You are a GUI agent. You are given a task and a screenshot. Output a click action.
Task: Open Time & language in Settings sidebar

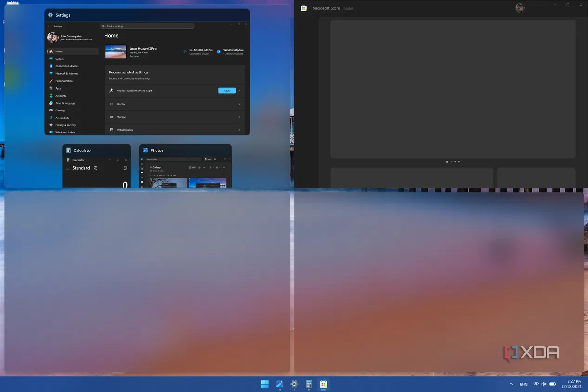point(73,103)
